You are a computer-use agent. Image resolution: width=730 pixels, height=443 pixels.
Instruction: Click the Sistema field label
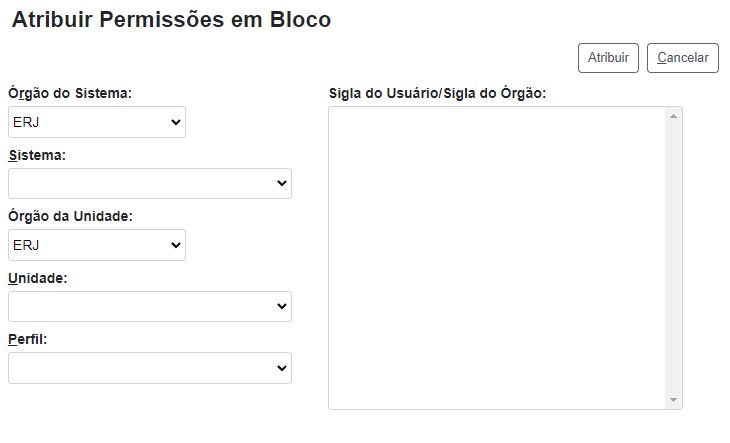(37, 155)
